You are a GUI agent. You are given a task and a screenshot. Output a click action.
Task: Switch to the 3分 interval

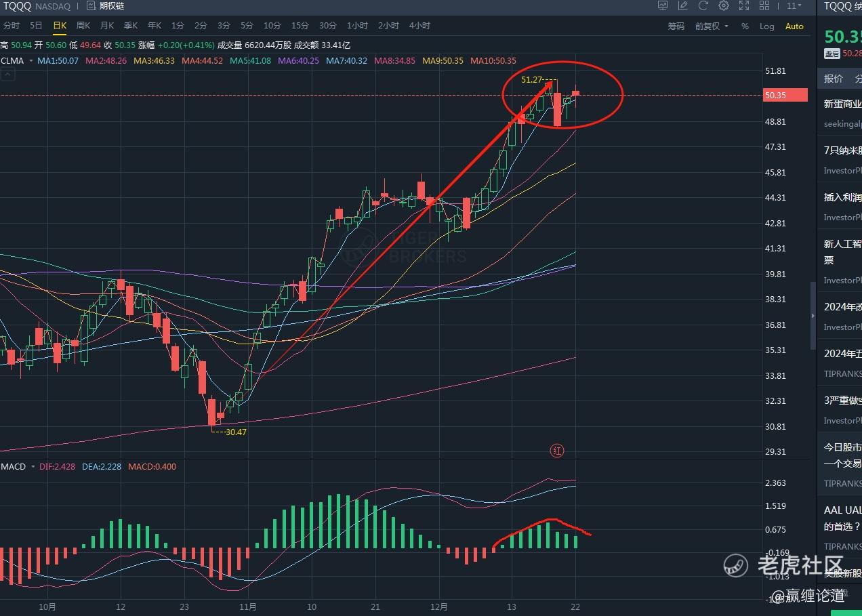tap(224, 26)
